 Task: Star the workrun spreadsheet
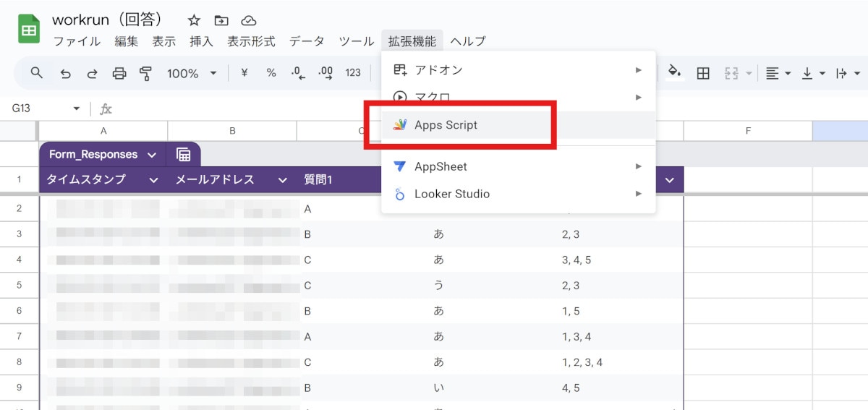(194, 20)
